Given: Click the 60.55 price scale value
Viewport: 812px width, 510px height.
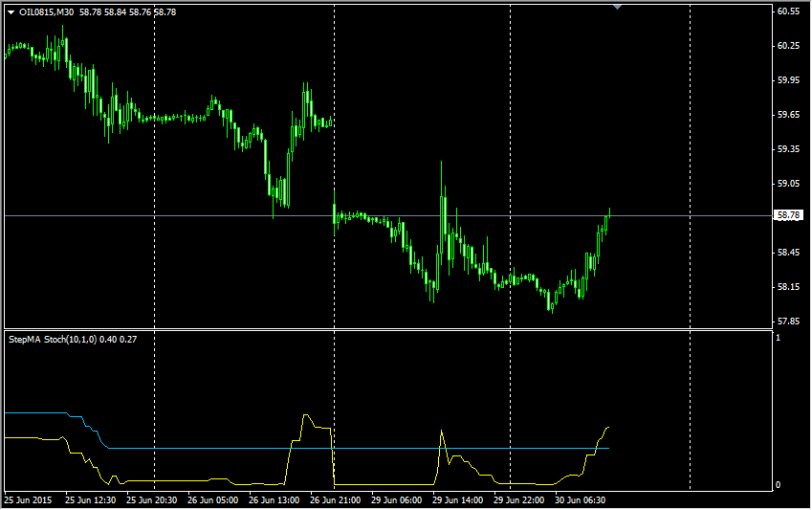Looking at the screenshot, I should [788, 11].
